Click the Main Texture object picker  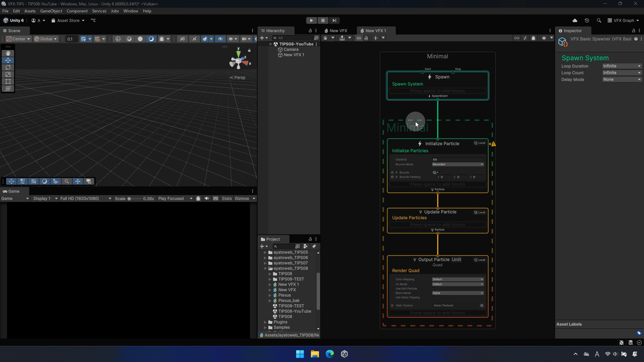[x=482, y=306]
